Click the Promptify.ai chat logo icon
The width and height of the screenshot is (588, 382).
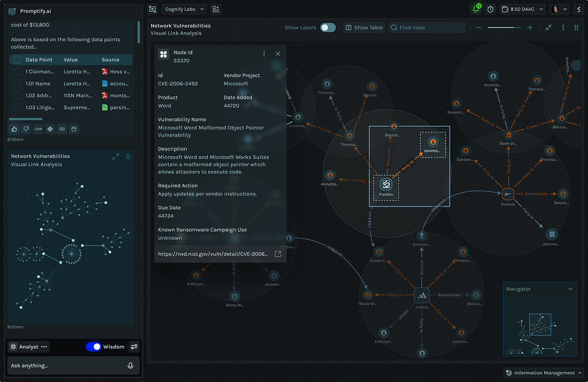(x=12, y=11)
